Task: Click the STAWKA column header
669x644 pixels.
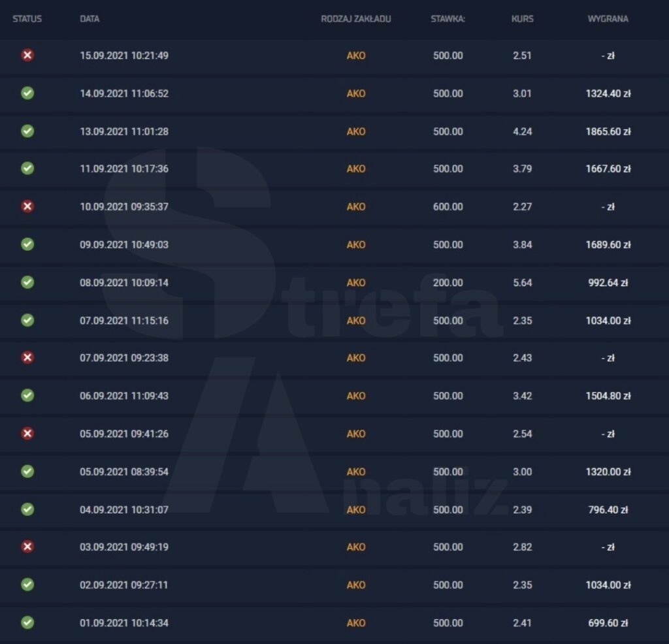Action: click(448, 19)
